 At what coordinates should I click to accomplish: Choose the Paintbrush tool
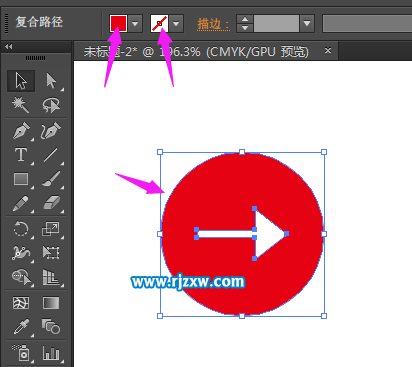[x=51, y=179]
